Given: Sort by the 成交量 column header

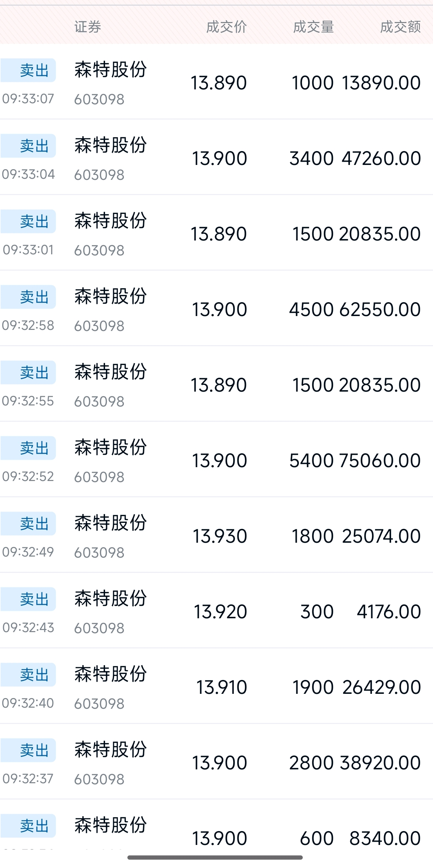Looking at the screenshot, I should 313,27.
